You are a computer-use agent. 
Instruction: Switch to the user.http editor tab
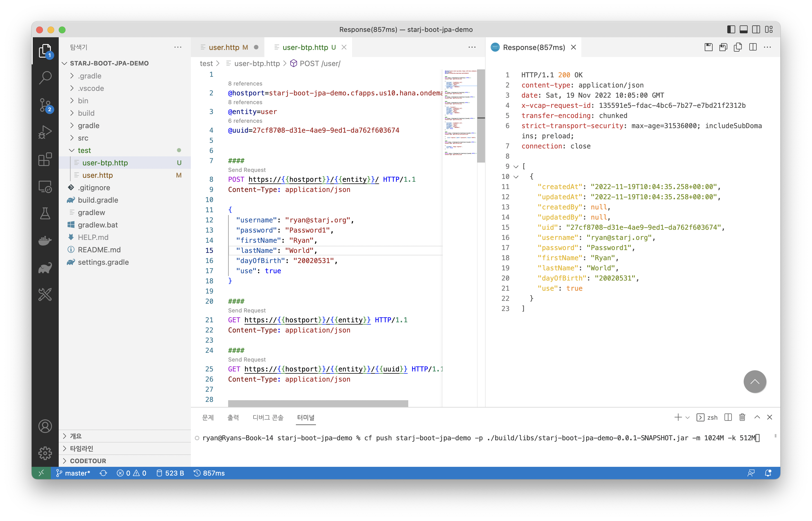coord(224,47)
